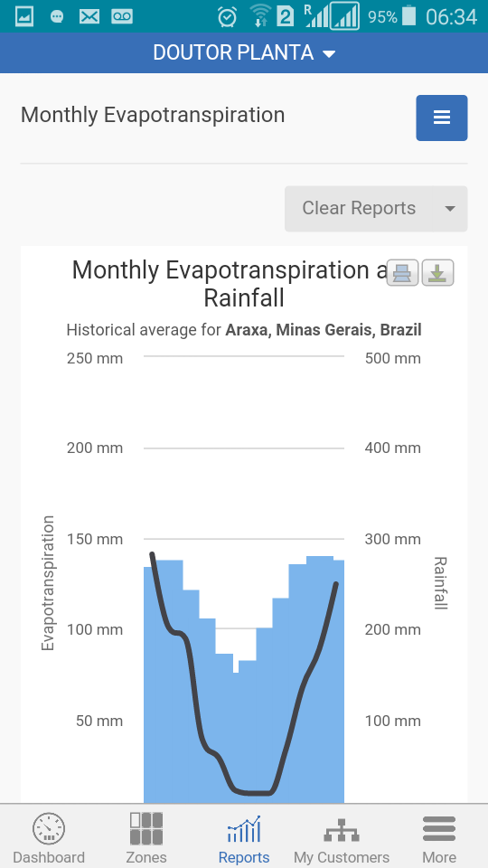Tap the battery indicator in status bar
Image resolution: width=488 pixels, height=868 pixels.
408,16
